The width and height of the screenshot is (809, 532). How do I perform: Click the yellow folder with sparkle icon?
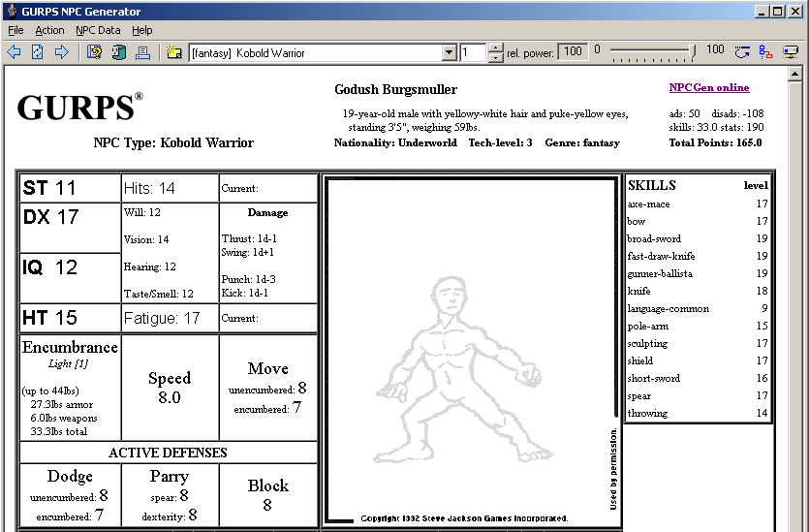[174, 52]
